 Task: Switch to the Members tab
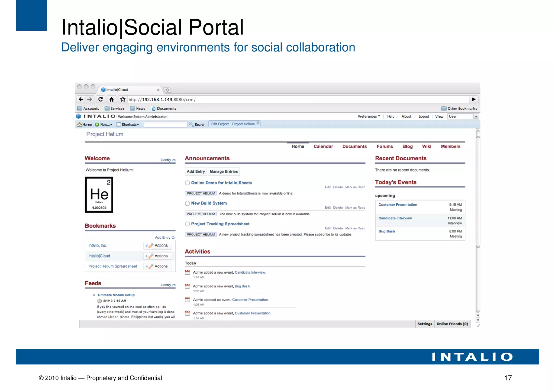pyautogui.click(x=450, y=147)
